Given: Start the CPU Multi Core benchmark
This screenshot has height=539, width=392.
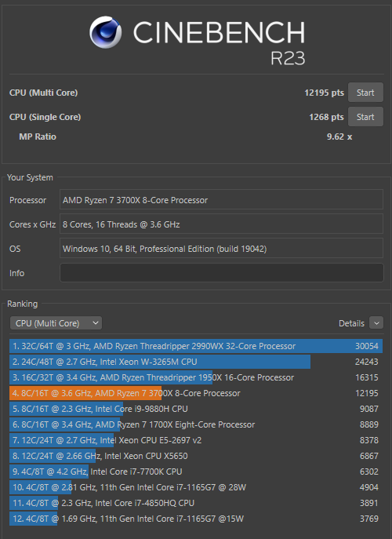Looking at the screenshot, I should pyautogui.click(x=365, y=93).
